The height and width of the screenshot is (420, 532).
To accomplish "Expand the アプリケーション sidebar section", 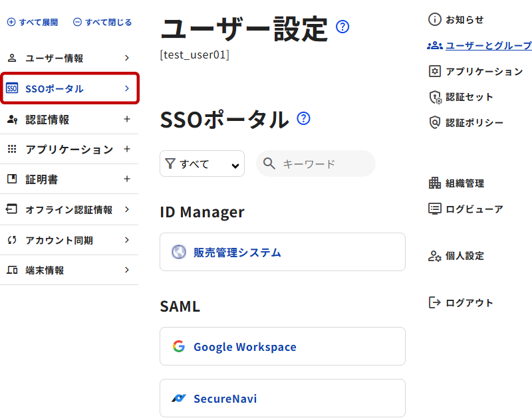I will click(127, 149).
